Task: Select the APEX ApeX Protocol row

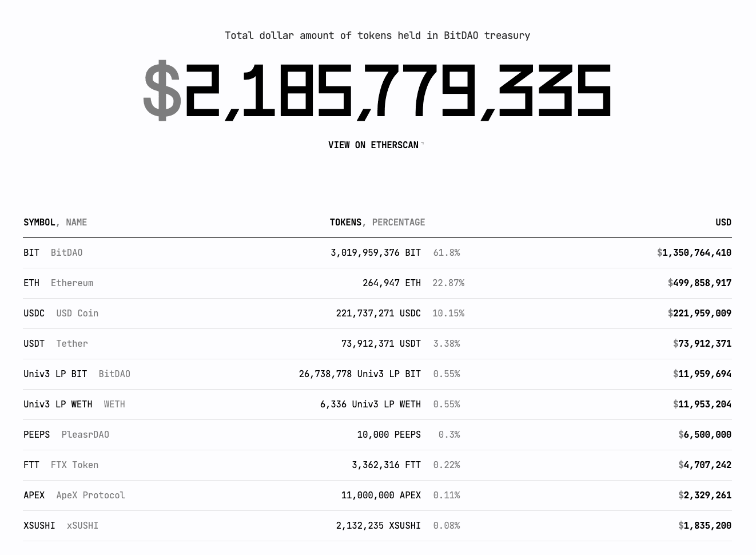Action: pos(377,495)
